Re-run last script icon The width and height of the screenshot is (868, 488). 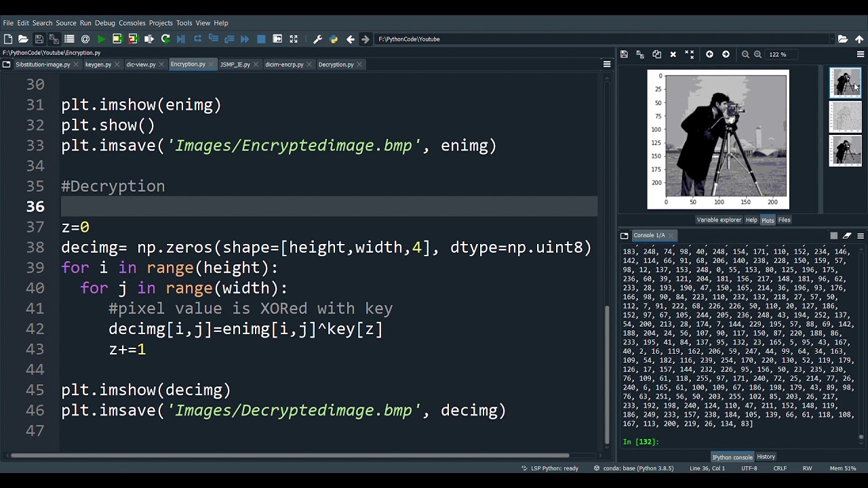coord(165,39)
